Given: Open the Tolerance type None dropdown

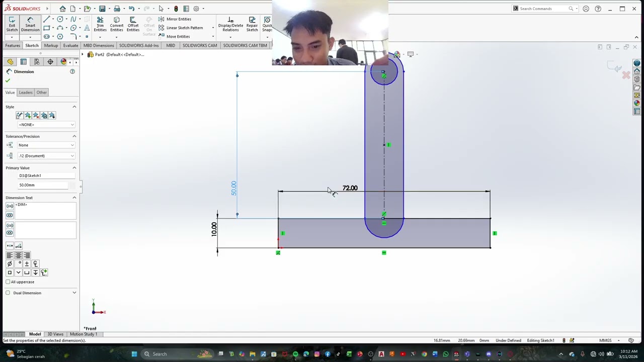Looking at the screenshot, I should click(46, 145).
